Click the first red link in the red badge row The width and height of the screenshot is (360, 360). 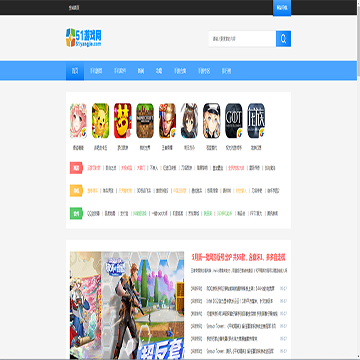94,168
